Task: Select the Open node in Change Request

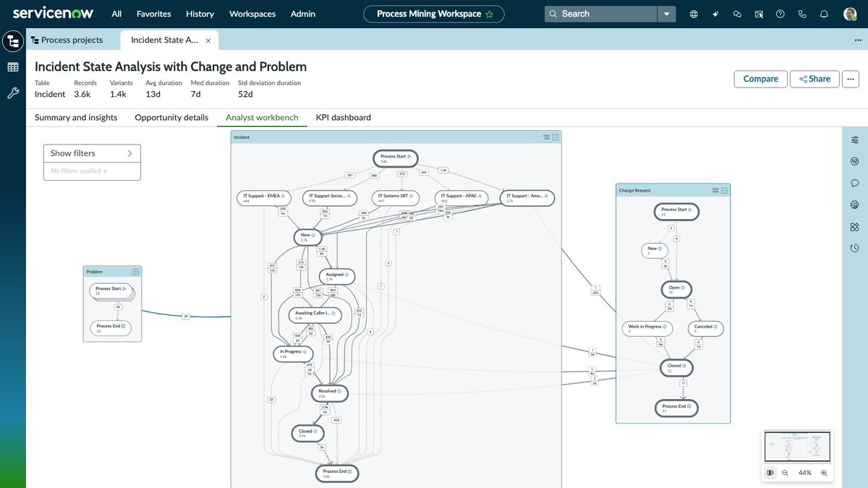Action: (676, 289)
